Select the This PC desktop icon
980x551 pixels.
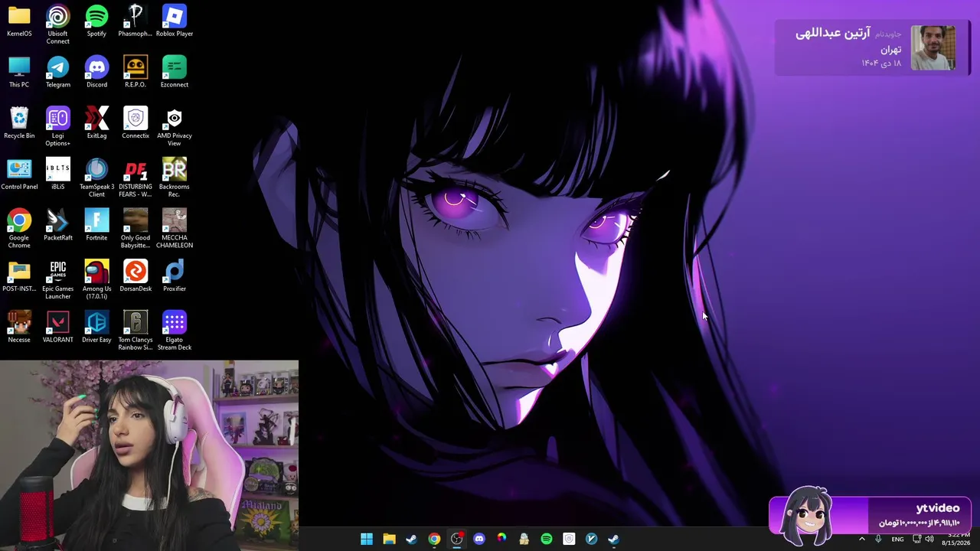point(19,73)
